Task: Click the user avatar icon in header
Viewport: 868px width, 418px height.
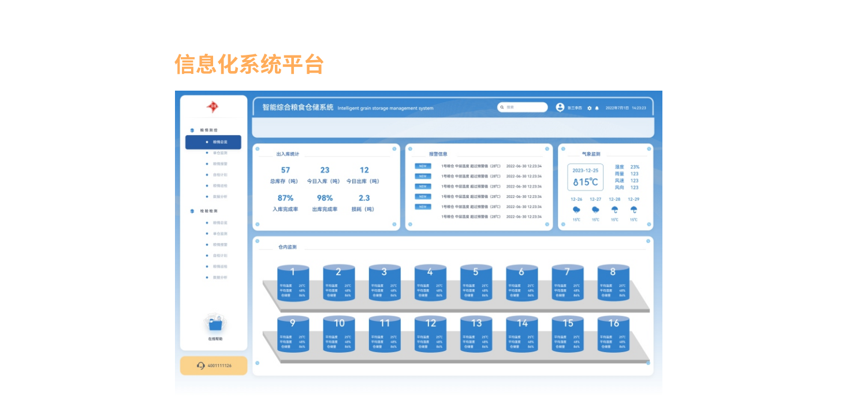Action: (560, 107)
